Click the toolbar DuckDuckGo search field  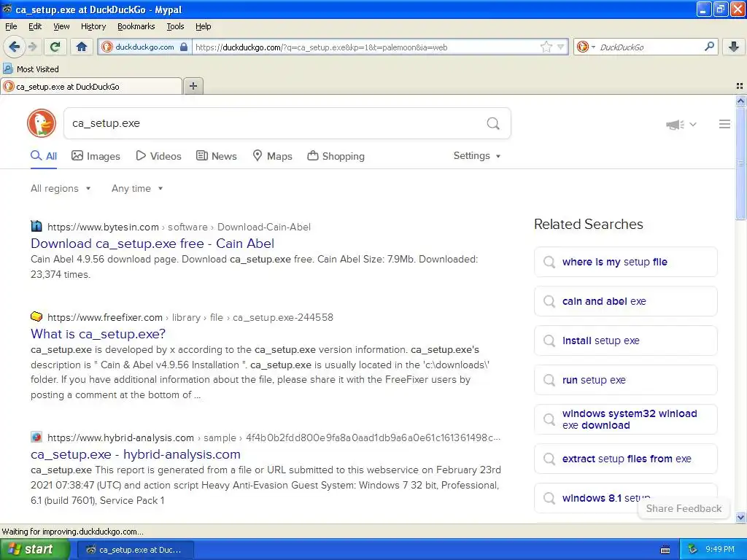pyautogui.click(x=649, y=47)
